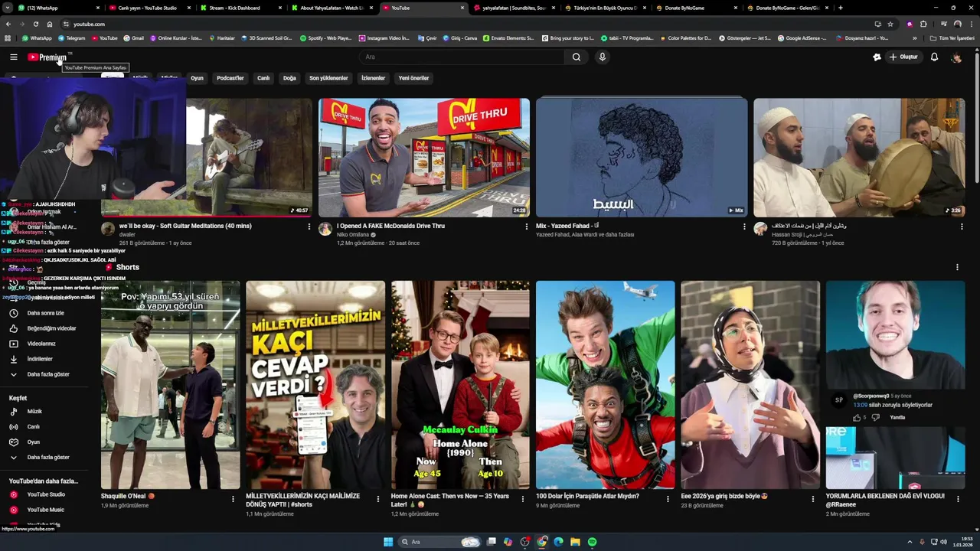Click the sparkle icon next to Oluştur
Screen dimensions: 980x551
(877, 57)
